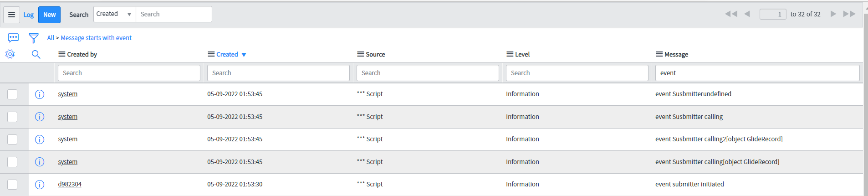Screen dimensions: 868x196
Task: Toggle column search magnifier icon
Action: [36, 55]
